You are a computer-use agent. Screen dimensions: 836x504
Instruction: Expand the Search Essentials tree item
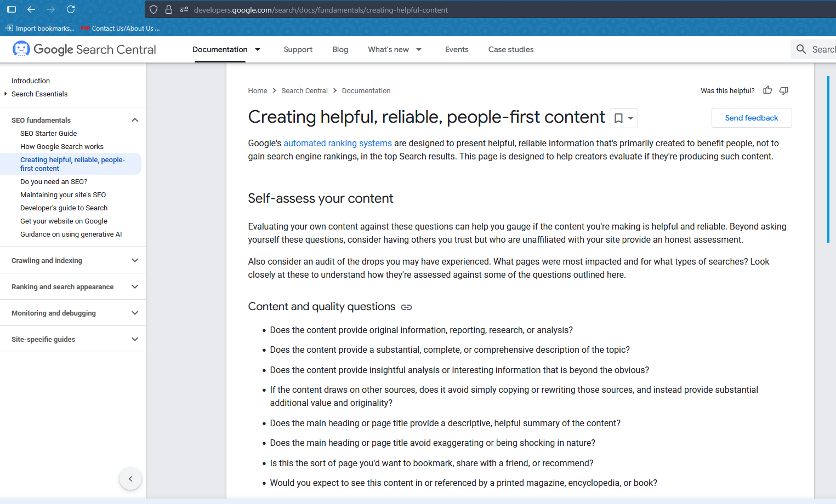(x=5, y=94)
